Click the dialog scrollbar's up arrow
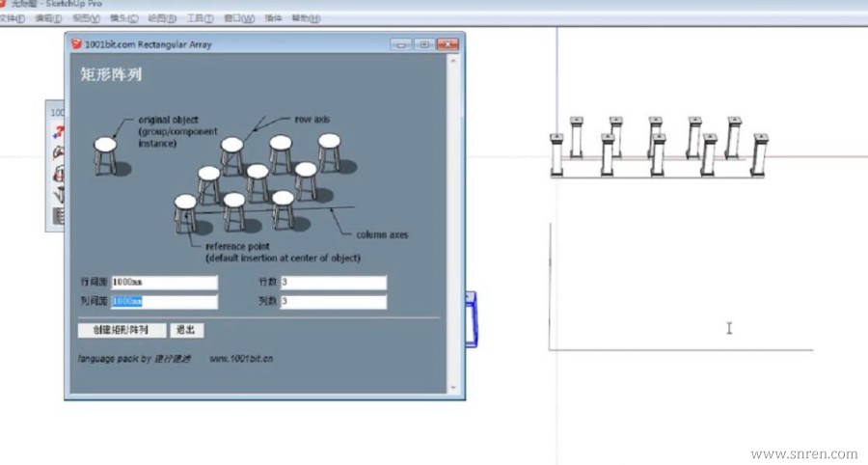Viewport: 868px width, 465px height. click(453, 61)
